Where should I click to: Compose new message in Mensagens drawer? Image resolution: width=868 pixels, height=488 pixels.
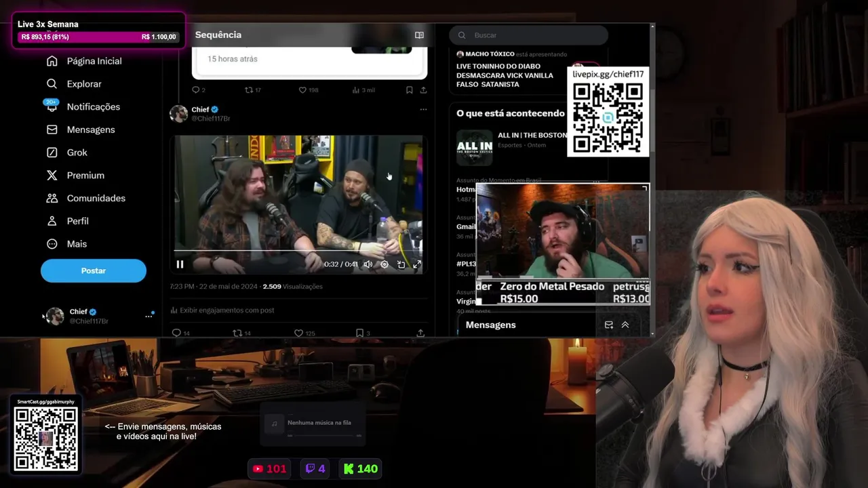click(x=608, y=325)
